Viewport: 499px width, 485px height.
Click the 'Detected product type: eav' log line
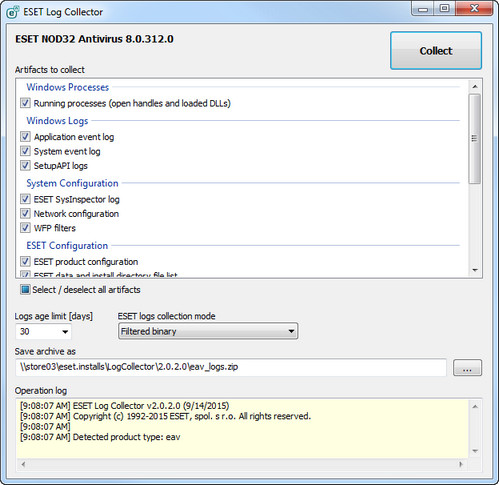point(100,437)
